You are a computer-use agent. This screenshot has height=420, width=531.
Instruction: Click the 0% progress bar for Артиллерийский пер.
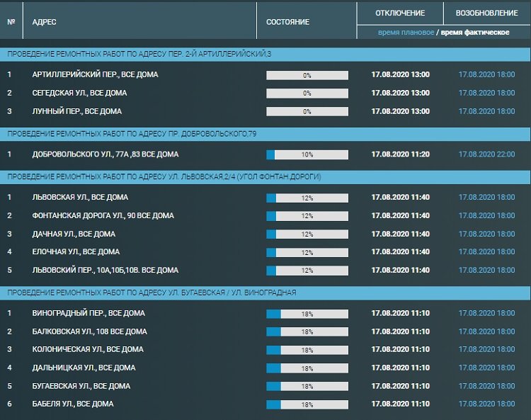click(x=307, y=75)
